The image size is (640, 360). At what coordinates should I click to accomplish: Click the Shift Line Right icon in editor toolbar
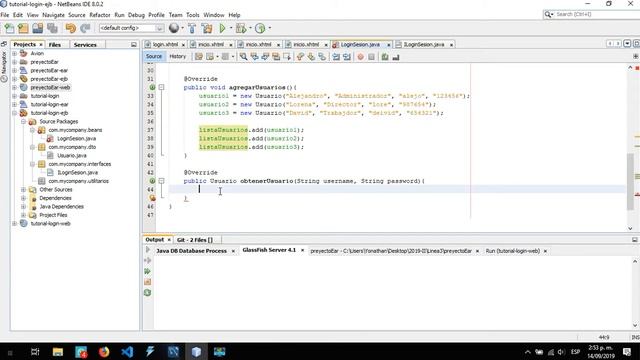pyautogui.click(x=347, y=57)
